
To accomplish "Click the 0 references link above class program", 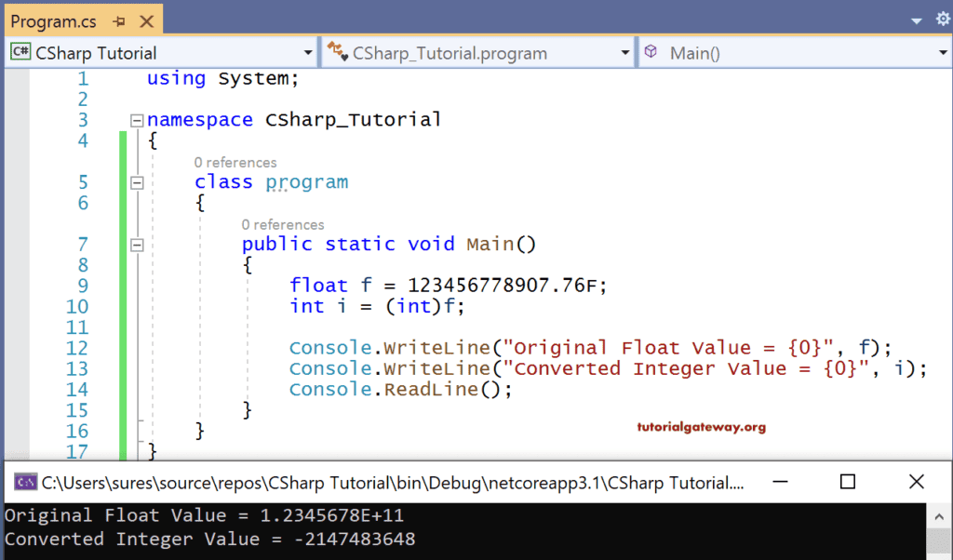I will coord(235,162).
